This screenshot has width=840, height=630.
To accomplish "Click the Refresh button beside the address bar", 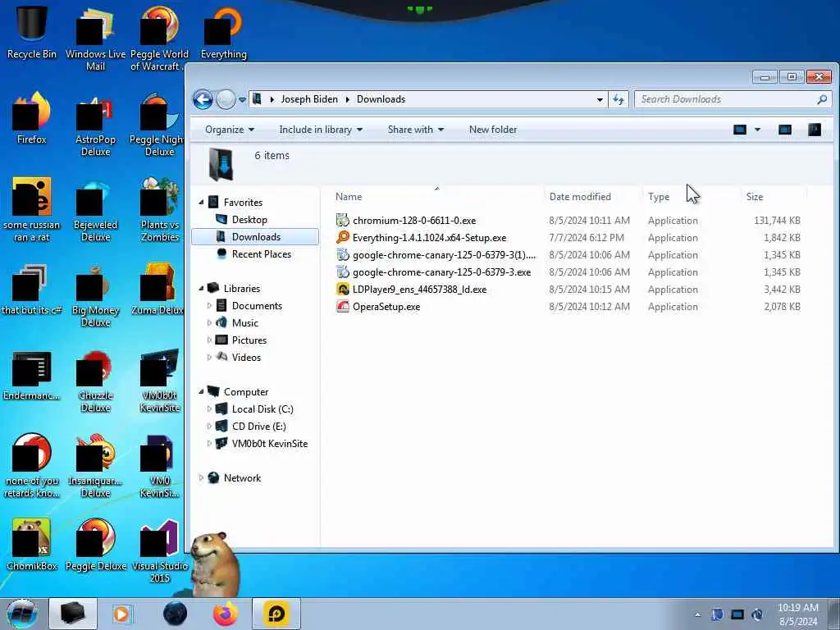I will (619, 99).
